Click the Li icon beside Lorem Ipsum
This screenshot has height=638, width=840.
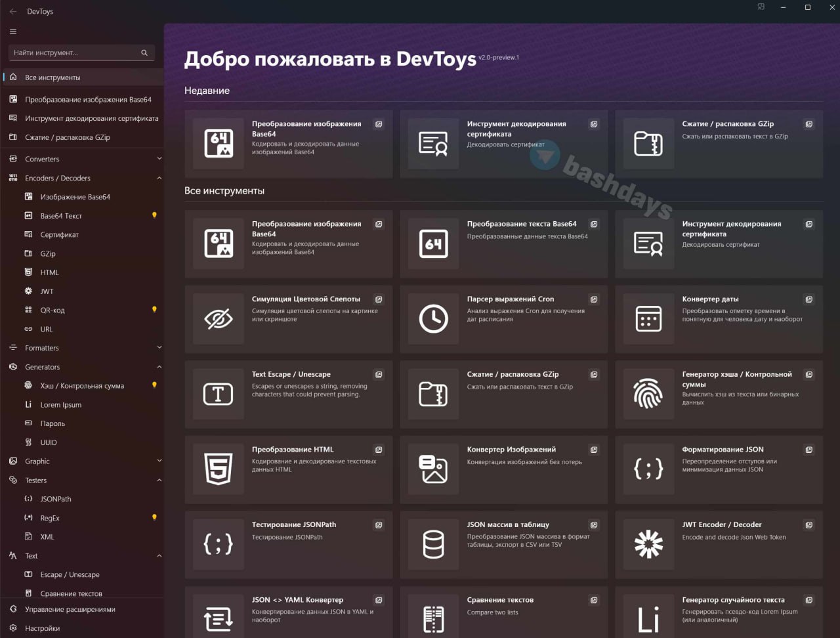point(28,405)
